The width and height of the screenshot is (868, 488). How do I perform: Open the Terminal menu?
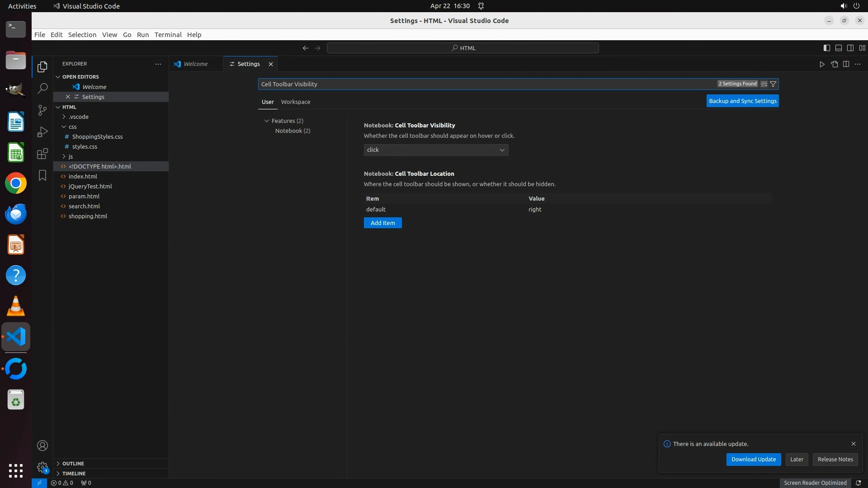coord(168,35)
